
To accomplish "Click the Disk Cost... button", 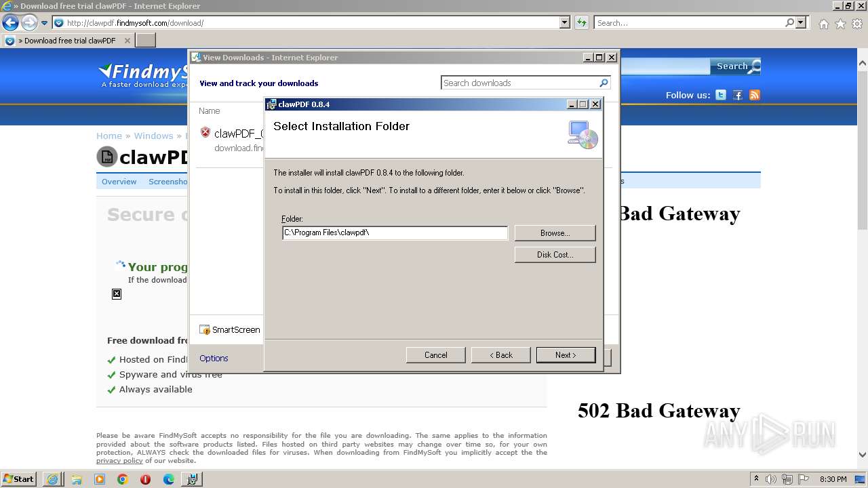I will pyautogui.click(x=555, y=254).
